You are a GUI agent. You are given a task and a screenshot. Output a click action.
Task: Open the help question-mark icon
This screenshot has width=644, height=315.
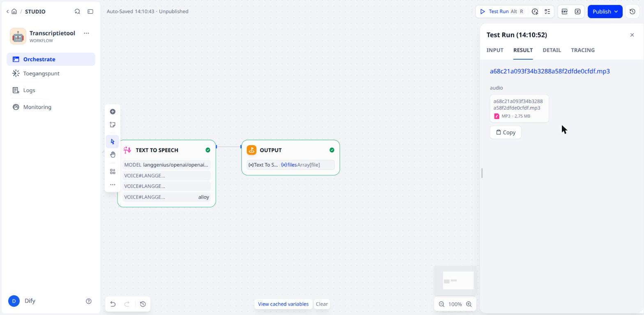coord(89,301)
